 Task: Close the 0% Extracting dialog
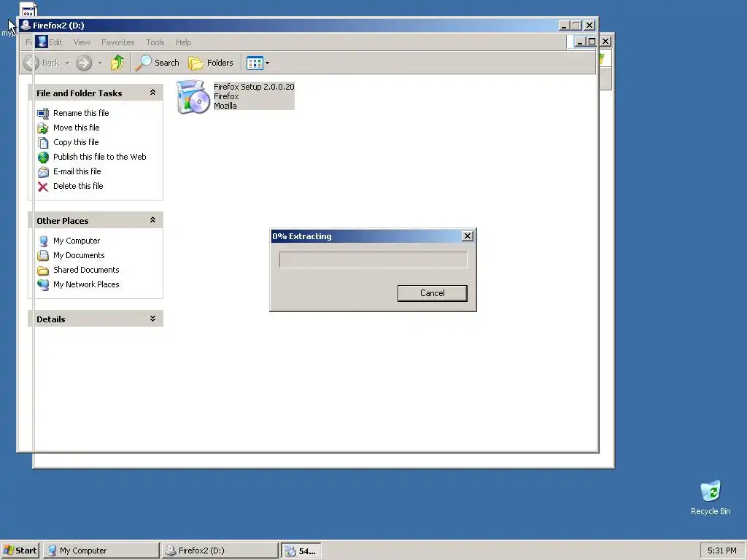coord(468,236)
